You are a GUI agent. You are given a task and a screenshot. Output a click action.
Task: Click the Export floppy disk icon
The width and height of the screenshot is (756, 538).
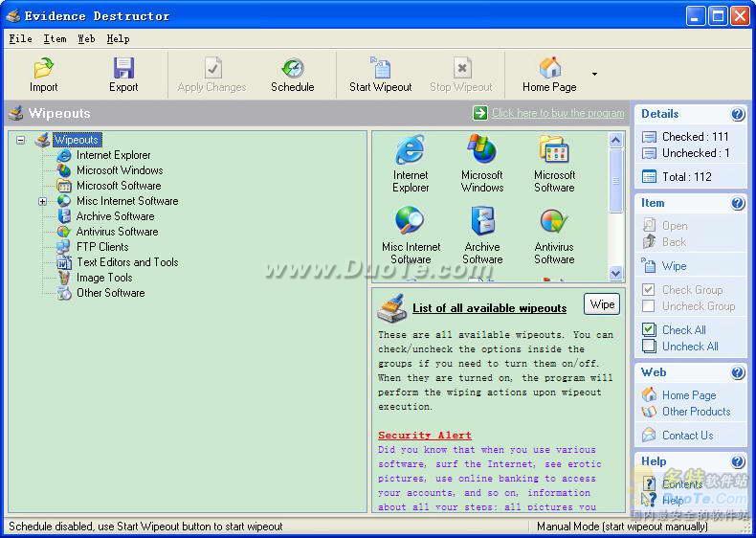(123, 68)
